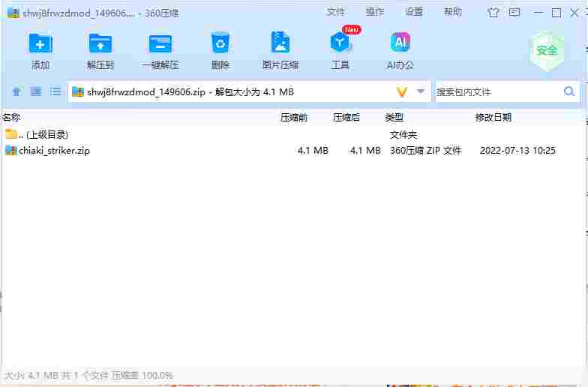
Task: Sort by the 类型 column header
Action: click(x=394, y=117)
